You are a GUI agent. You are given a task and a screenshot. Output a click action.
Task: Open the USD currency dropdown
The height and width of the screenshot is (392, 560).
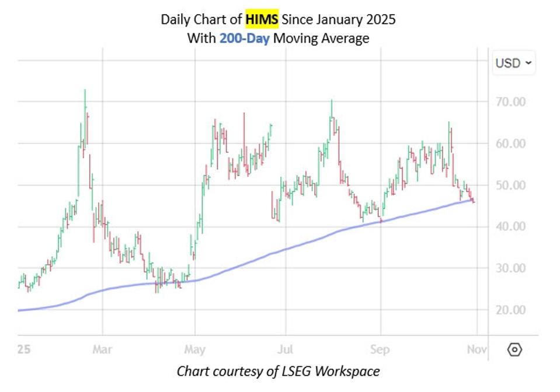click(x=513, y=63)
